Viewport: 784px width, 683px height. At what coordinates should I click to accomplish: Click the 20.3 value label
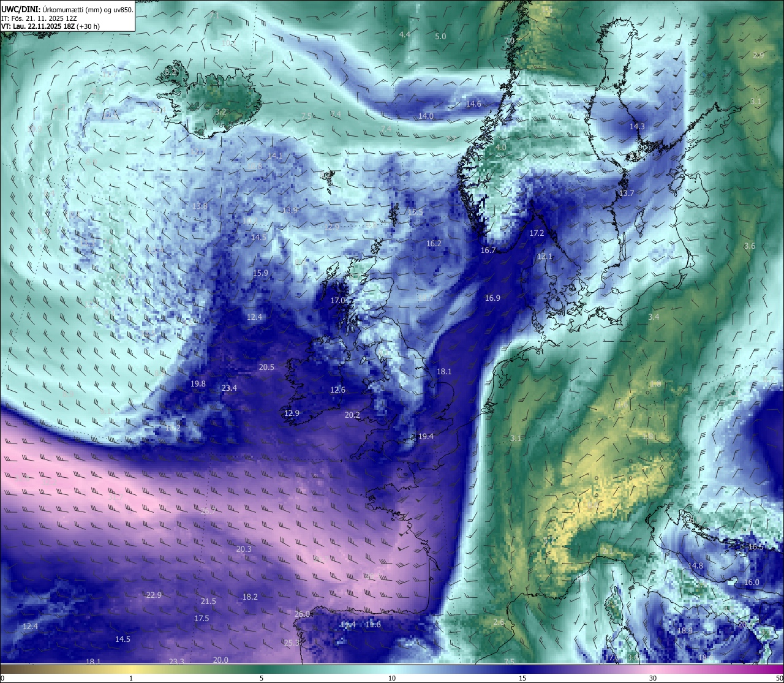(244, 549)
